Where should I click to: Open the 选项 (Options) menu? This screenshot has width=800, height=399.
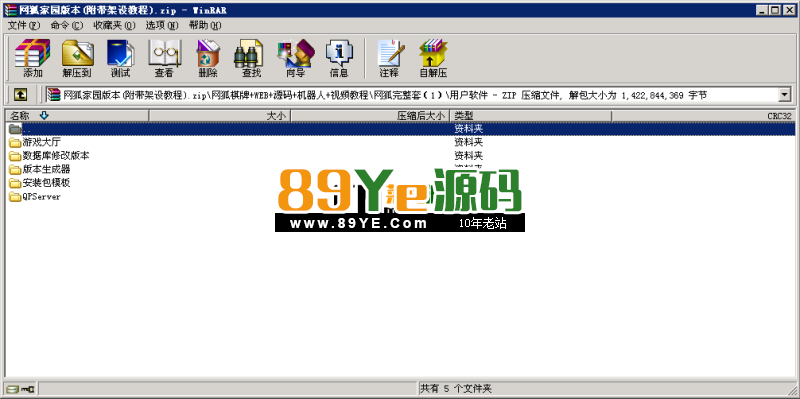coord(162,25)
